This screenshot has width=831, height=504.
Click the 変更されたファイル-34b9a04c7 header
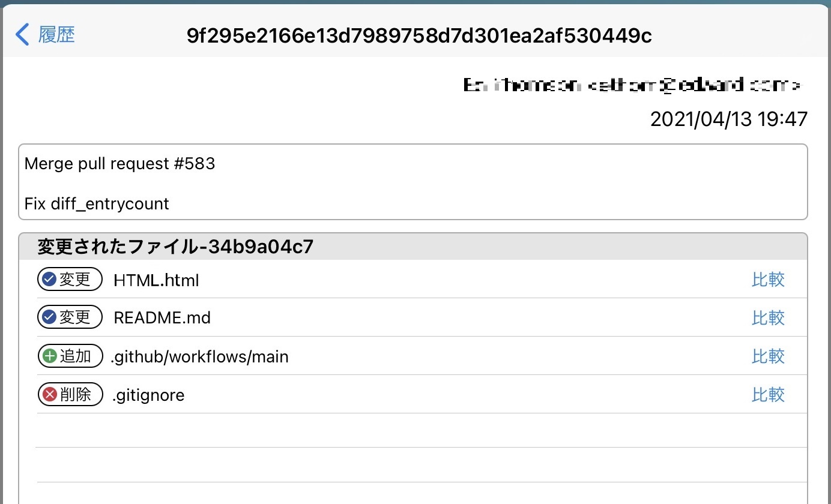coord(175,247)
